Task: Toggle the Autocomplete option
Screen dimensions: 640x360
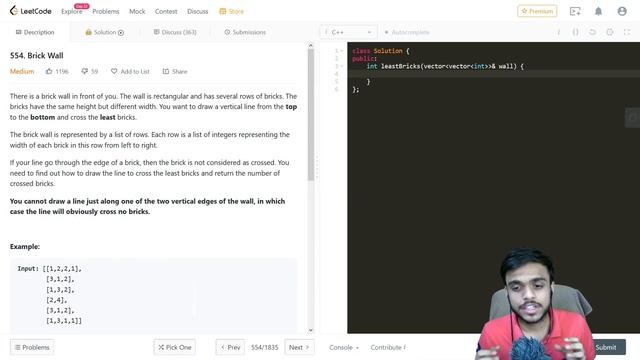Action: click(x=407, y=32)
